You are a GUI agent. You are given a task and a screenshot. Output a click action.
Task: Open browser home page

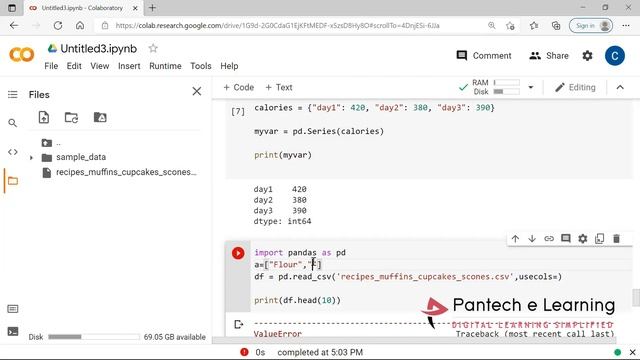(80, 25)
